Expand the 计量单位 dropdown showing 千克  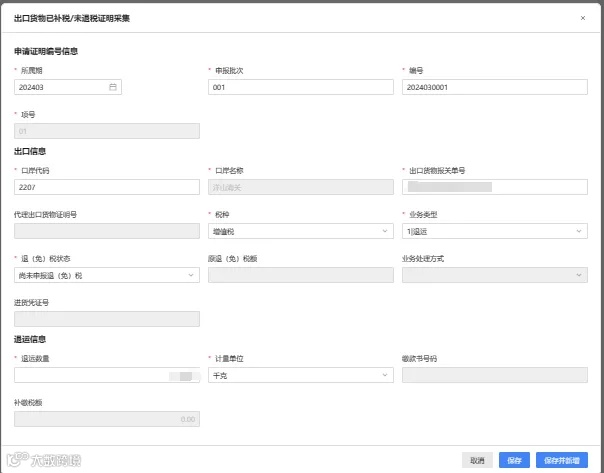coord(301,375)
